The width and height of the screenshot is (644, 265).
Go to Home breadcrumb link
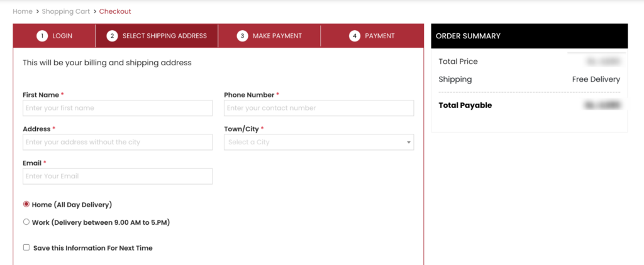(x=23, y=11)
